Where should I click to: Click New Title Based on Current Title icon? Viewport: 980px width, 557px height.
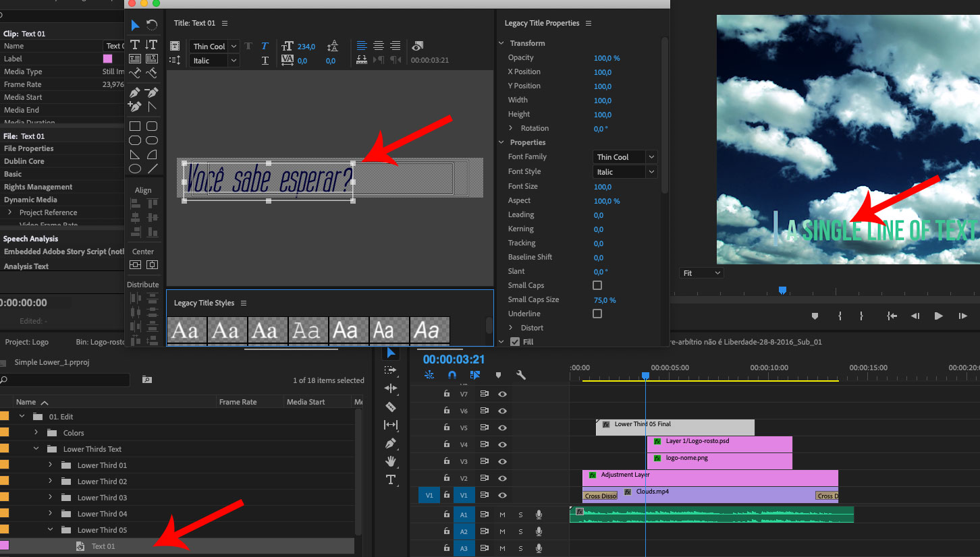[175, 46]
